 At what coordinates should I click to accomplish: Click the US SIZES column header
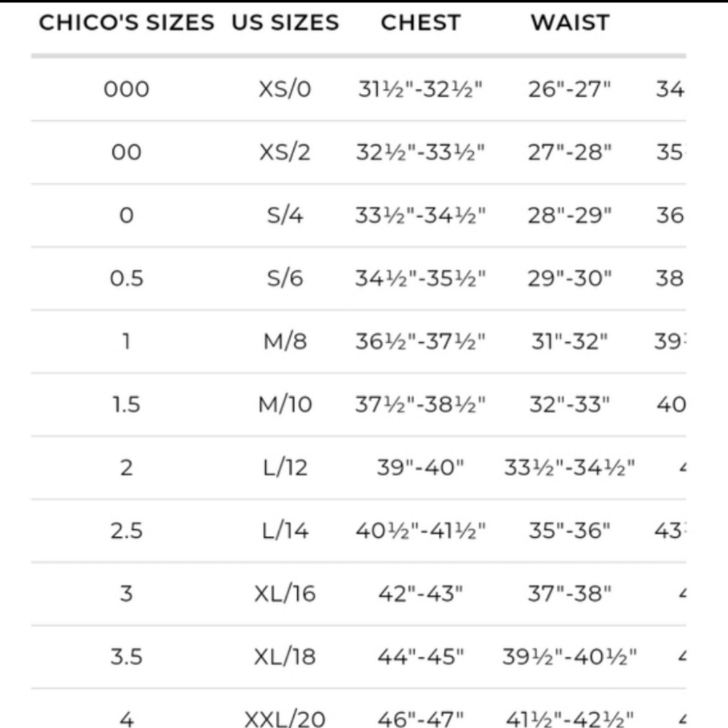(285, 23)
